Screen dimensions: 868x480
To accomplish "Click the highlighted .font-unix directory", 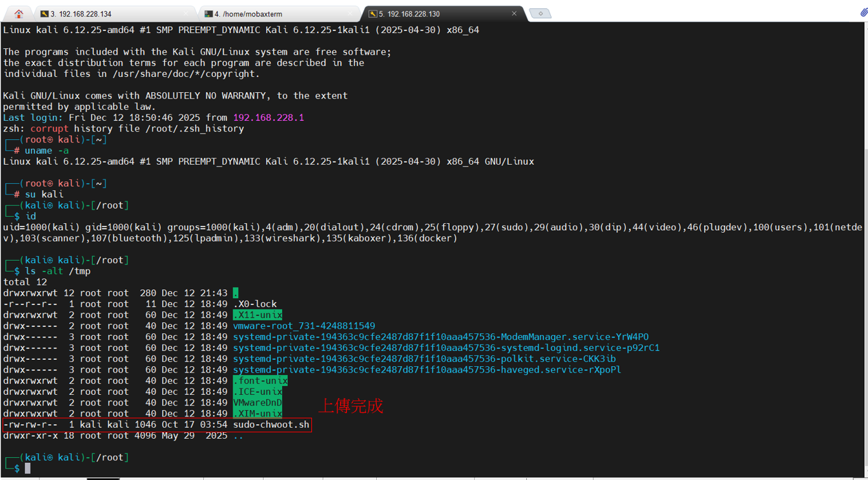I will [261, 381].
